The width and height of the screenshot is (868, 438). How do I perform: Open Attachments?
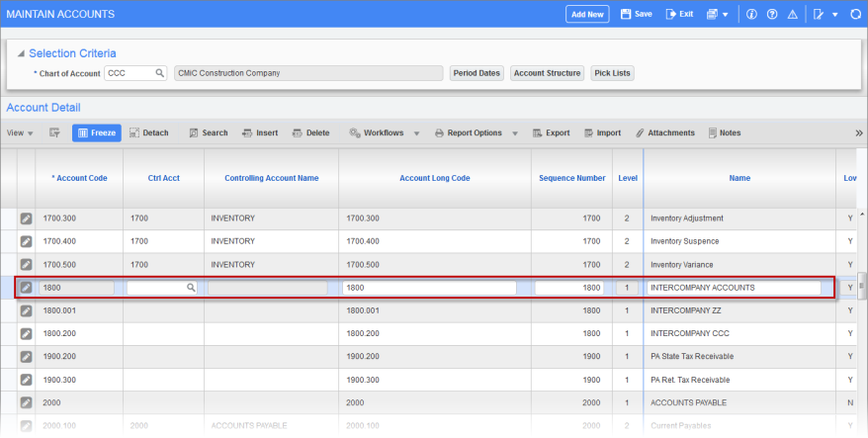(664, 132)
